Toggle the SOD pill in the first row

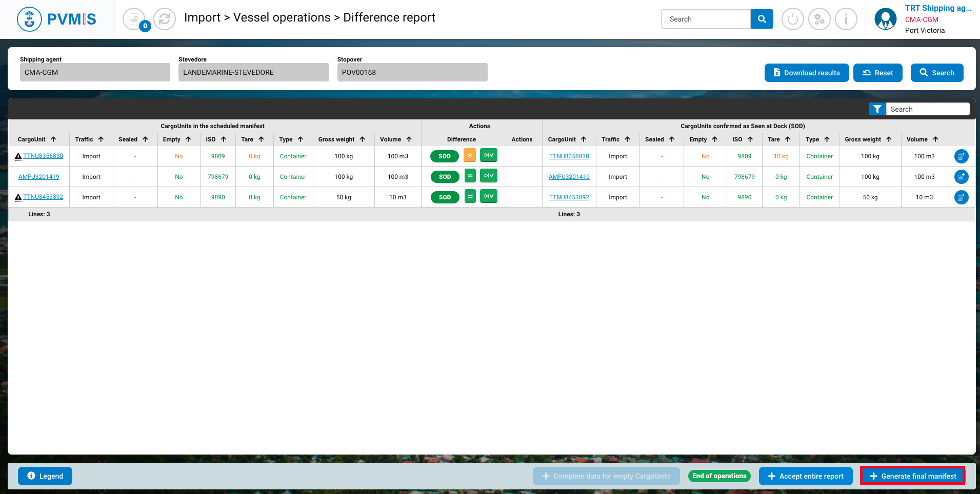445,156
